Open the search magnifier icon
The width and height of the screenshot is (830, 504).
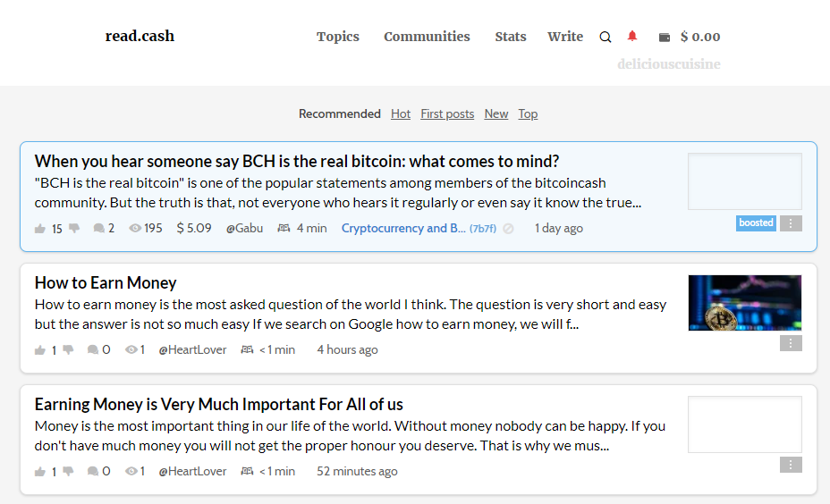tap(605, 37)
